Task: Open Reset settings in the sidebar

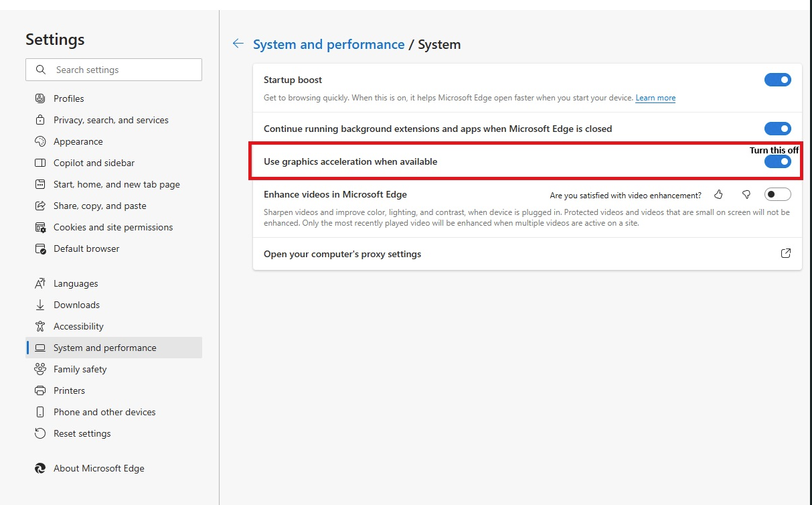Action: 82,433
